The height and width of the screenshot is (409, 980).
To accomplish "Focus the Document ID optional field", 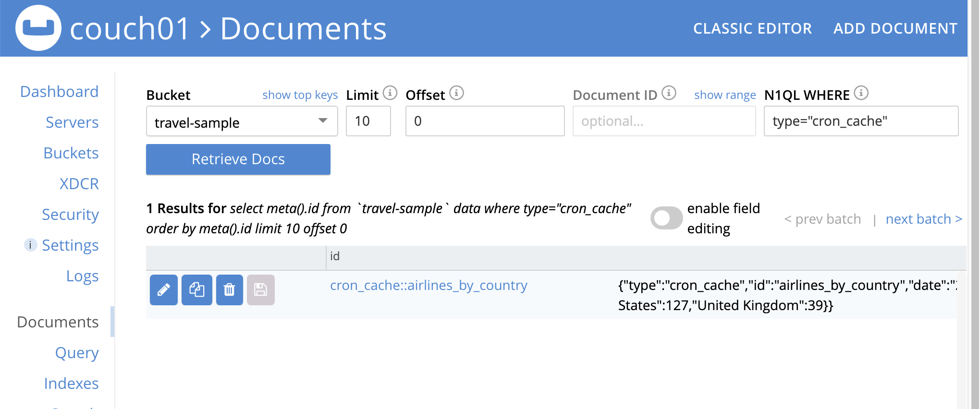I will (x=664, y=121).
